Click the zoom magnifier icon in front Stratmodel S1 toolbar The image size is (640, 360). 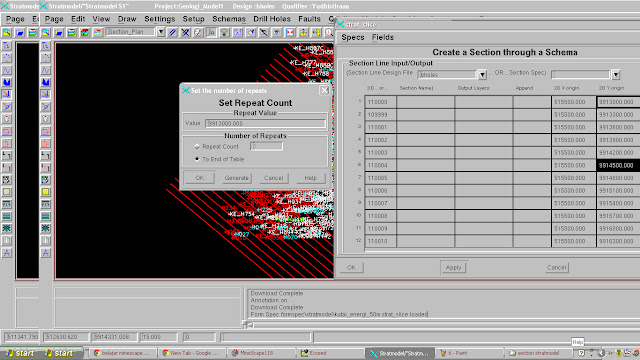[x=46, y=32]
